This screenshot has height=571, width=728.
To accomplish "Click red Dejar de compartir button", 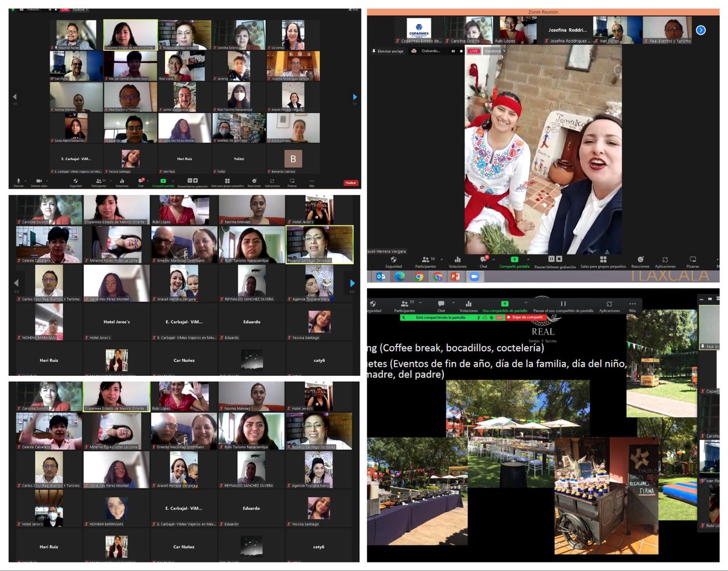I will (x=526, y=317).
